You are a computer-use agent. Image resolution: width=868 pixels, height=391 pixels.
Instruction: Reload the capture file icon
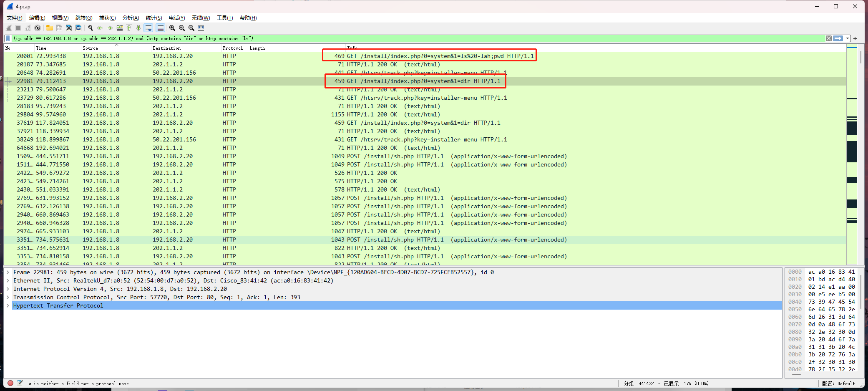pyautogui.click(x=78, y=28)
